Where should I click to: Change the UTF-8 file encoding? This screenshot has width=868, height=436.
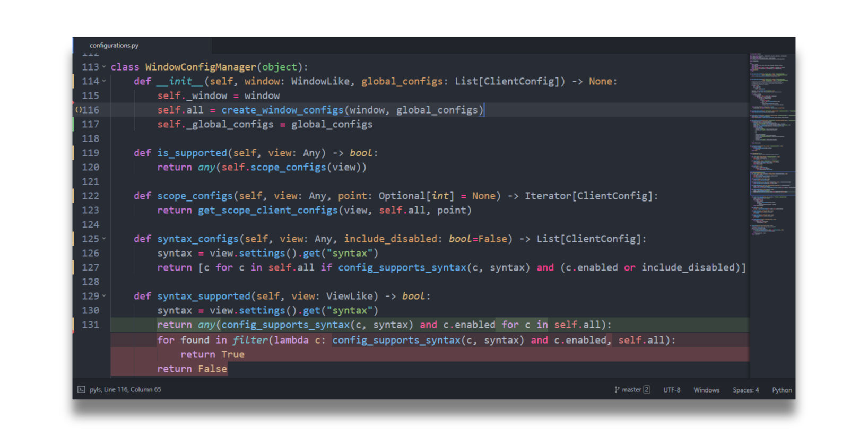(x=672, y=390)
